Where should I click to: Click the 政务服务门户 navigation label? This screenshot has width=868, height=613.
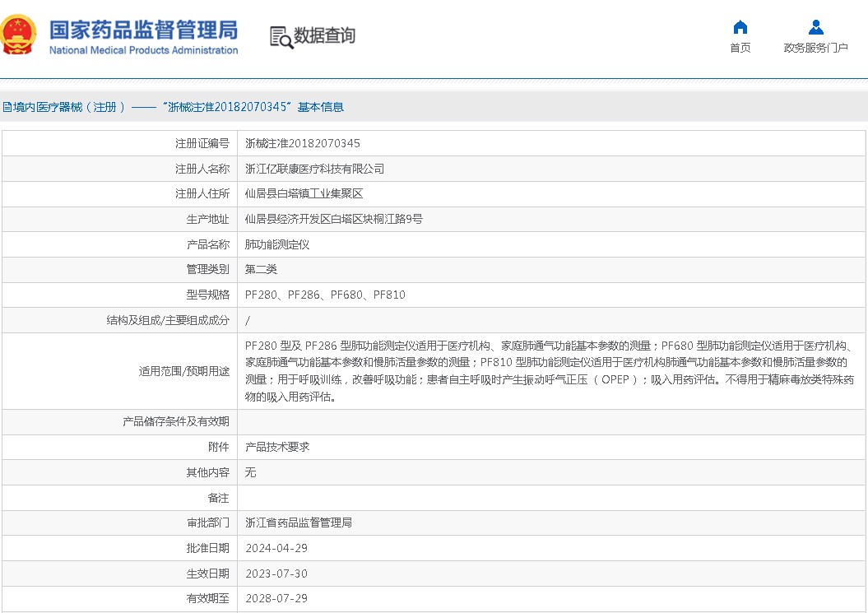point(815,47)
